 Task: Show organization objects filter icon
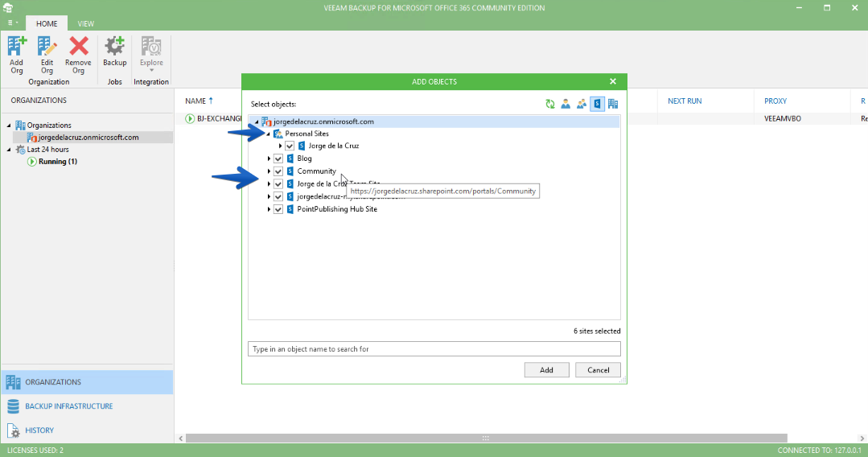[613, 104]
